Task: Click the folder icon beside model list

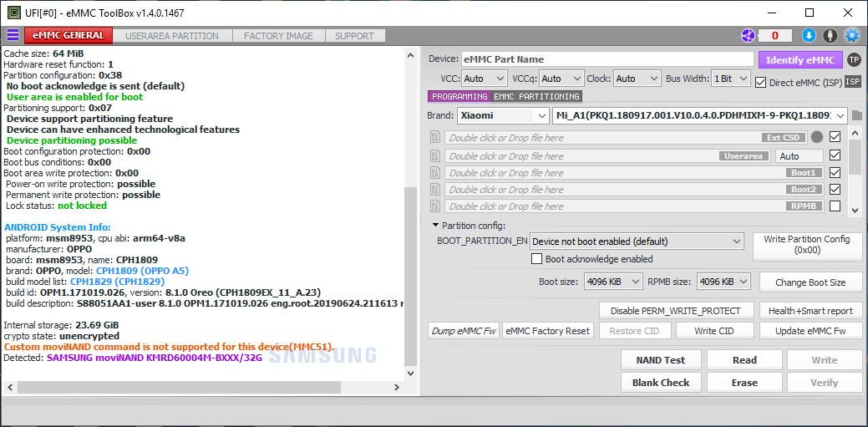Action: click(x=857, y=115)
